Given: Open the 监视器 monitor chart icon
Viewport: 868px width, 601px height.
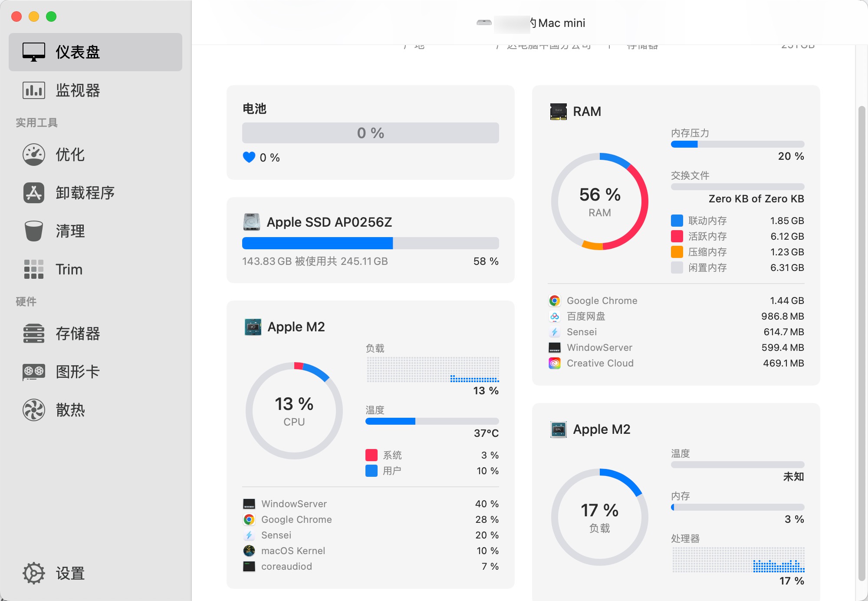Looking at the screenshot, I should tap(34, 90).
